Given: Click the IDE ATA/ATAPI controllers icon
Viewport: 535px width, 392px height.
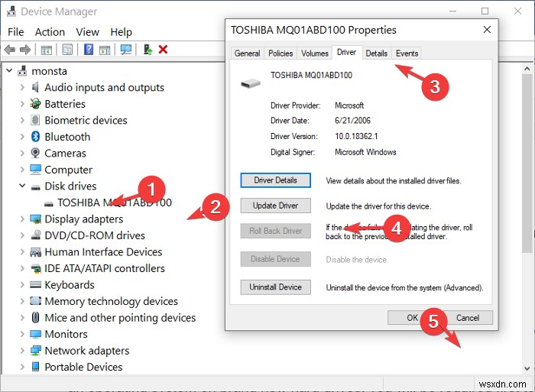Looking at the screenshot, I should point(35,268).
